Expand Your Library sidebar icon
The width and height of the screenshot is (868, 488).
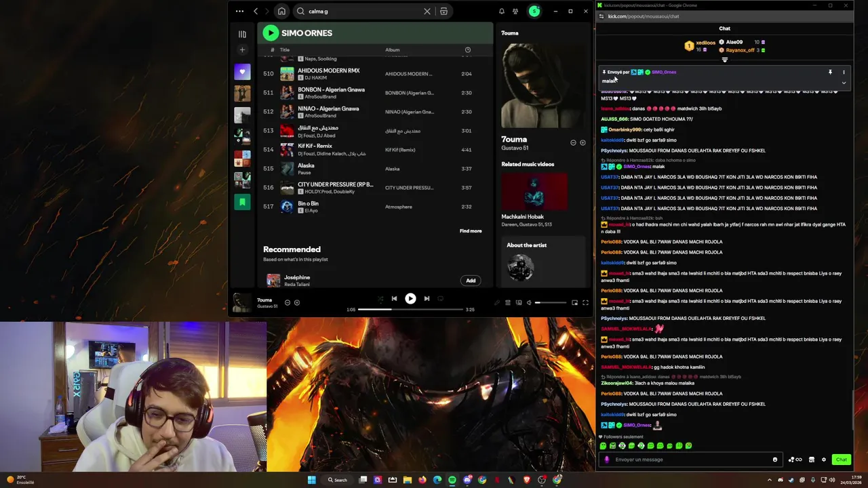point(242,34)
